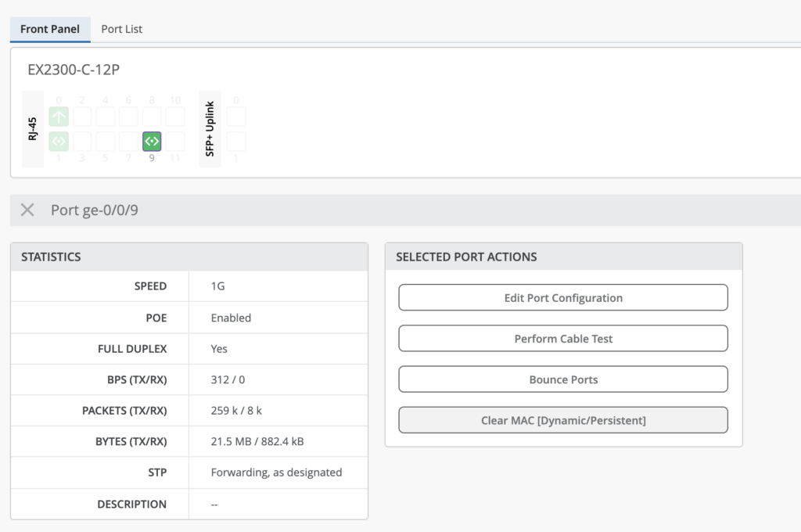Select RJ-45 port 0 with uplink arrow
This screenshot has width=801, height=532.
coord(59,117)
